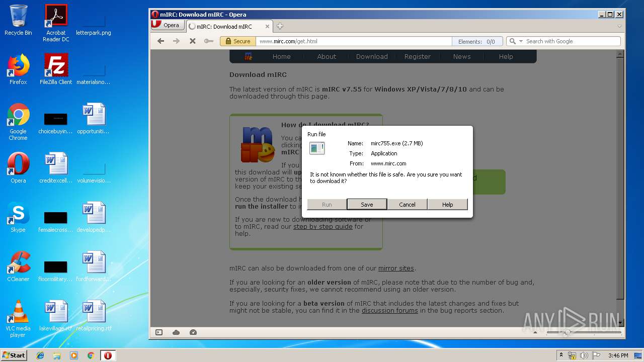Image resolution: width=644 pixels, height=362 pixels.
Task: Open a new tab with plus button
Action: tap(280, 26)
